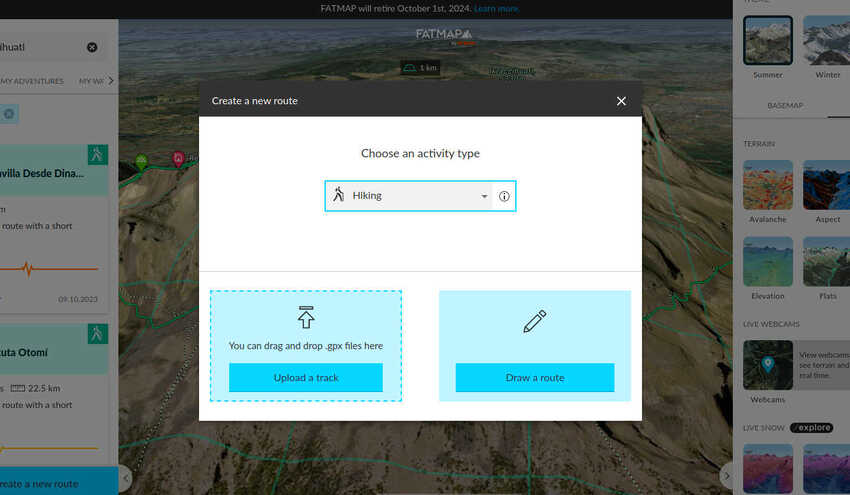Screen dimensions: 850x495
Task: Collapse the left sidebar panel arrow
Action: (126, 479)
